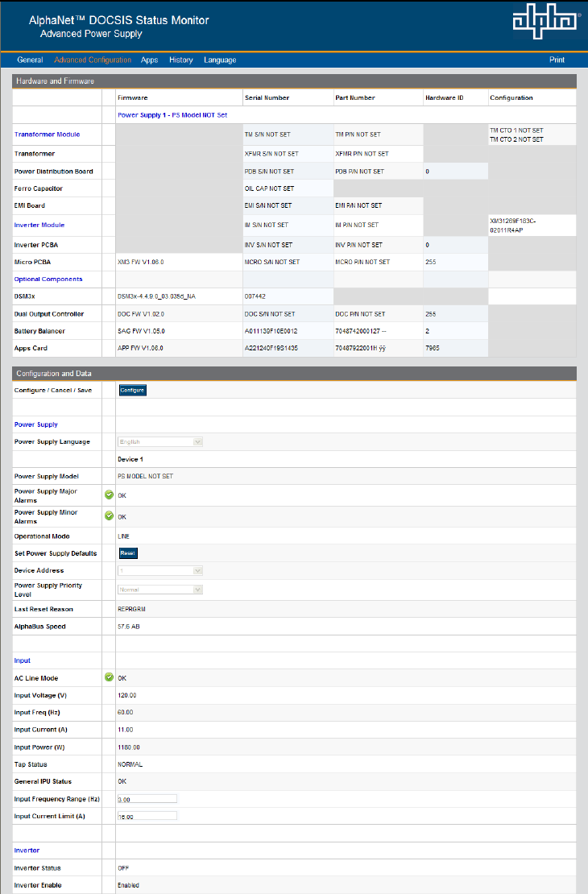The height and width of the screenshot is (894, 588).
Task: Click Apps Card serial A221240F19S1435
Action: point(271,349)
